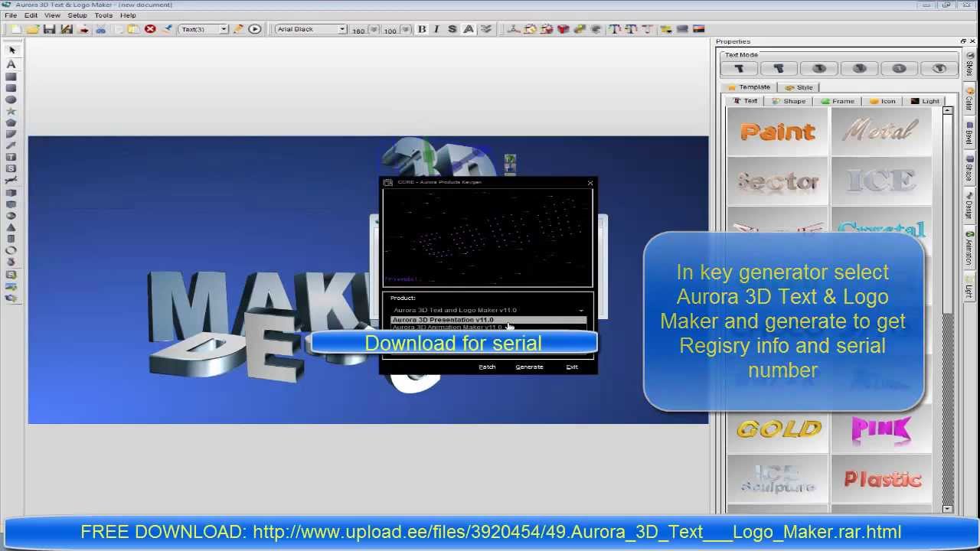
Task: Play the animation preview from the toolbar
Action: (x=254, y=28)
